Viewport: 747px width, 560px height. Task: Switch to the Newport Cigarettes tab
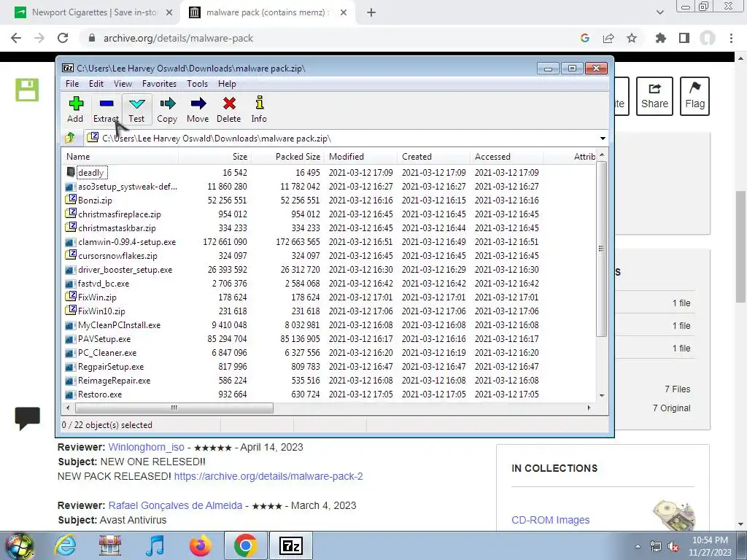94,12
